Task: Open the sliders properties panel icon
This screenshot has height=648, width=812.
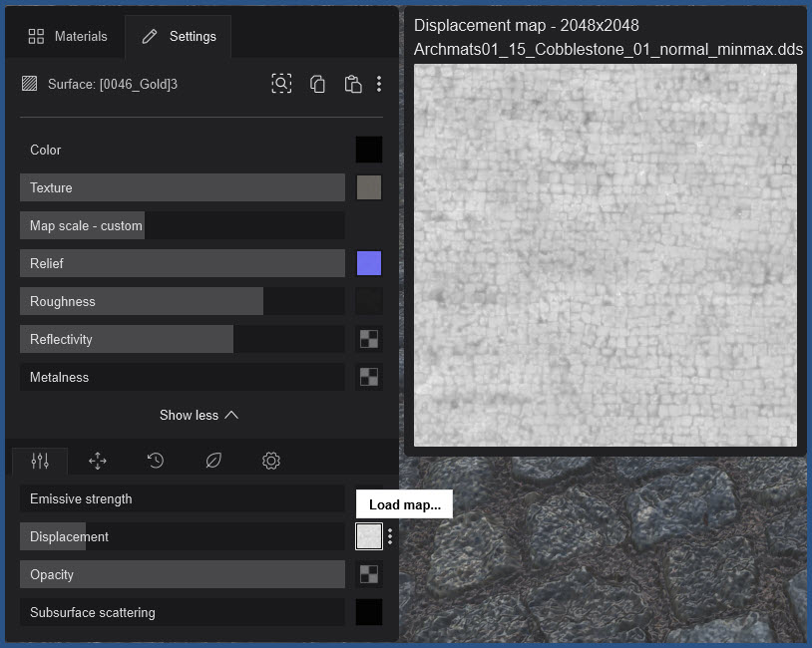Action: (x=40, y=461)
